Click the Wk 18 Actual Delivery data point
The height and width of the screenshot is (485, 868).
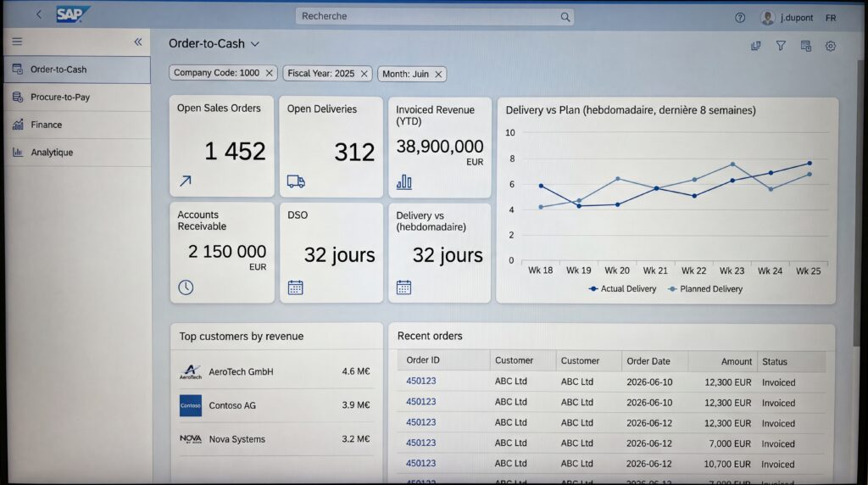pos(541,186)
